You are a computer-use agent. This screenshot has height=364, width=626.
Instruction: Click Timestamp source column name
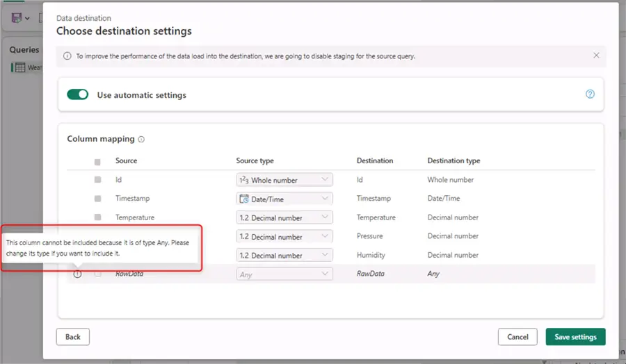133,199
